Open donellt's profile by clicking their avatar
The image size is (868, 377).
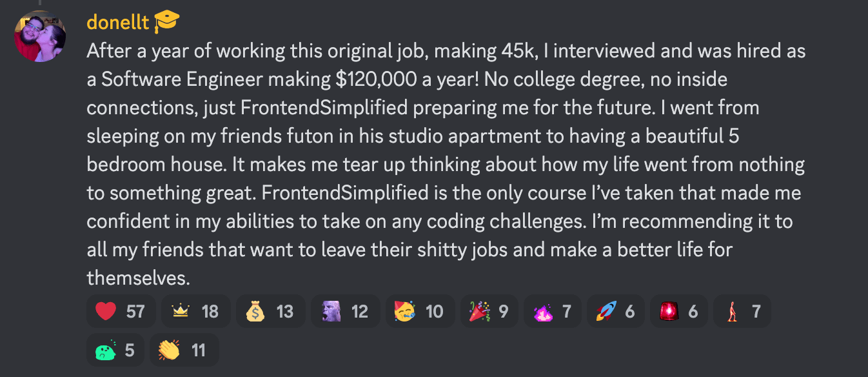pyautogui.click(x=40, y=36)
